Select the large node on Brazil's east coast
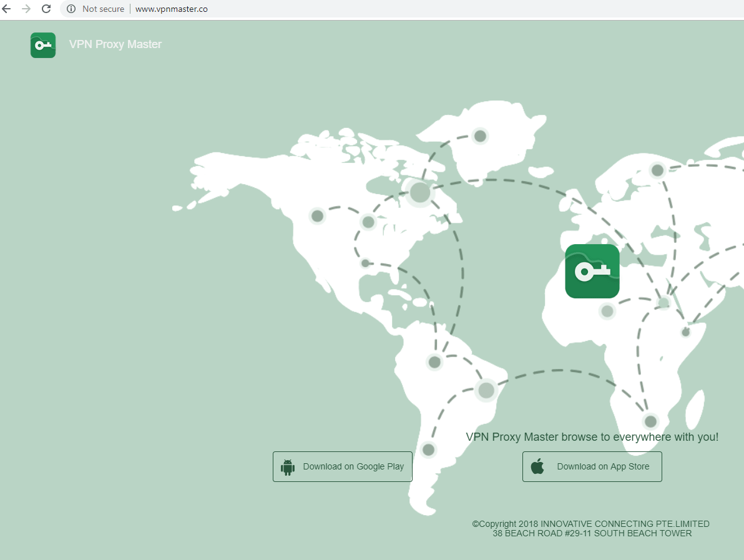The height and width of the screenshot is (560, 744). click(x=486, y=391)
